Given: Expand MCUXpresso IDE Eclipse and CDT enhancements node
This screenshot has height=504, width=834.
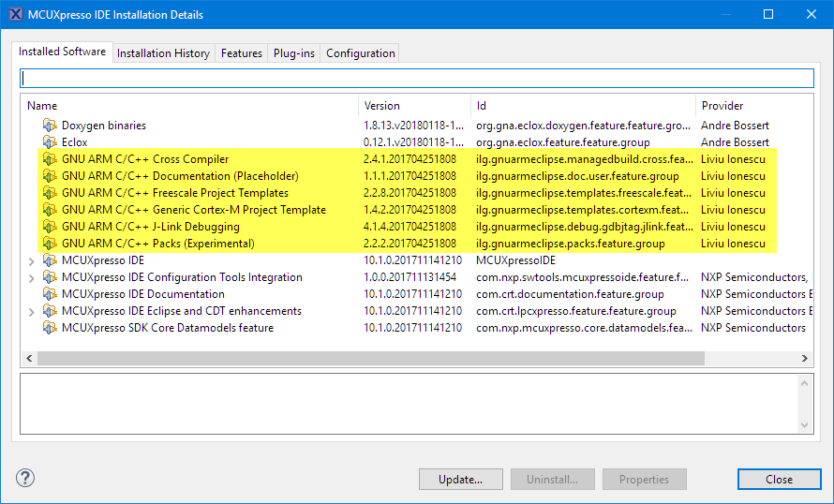Looking at the screenshot, I should [31, 312].
